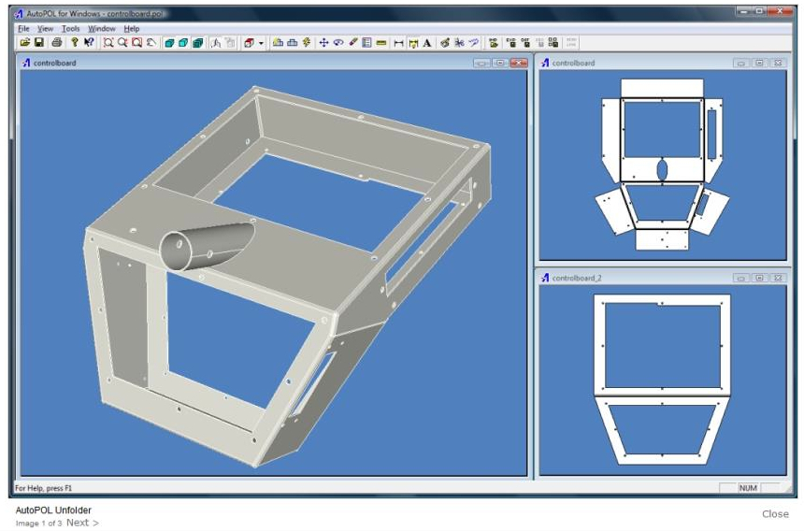The width and height of the screenshot is (804, 532).
Task: Click the horizontal dimension measure icon
Action: (398, 42)
